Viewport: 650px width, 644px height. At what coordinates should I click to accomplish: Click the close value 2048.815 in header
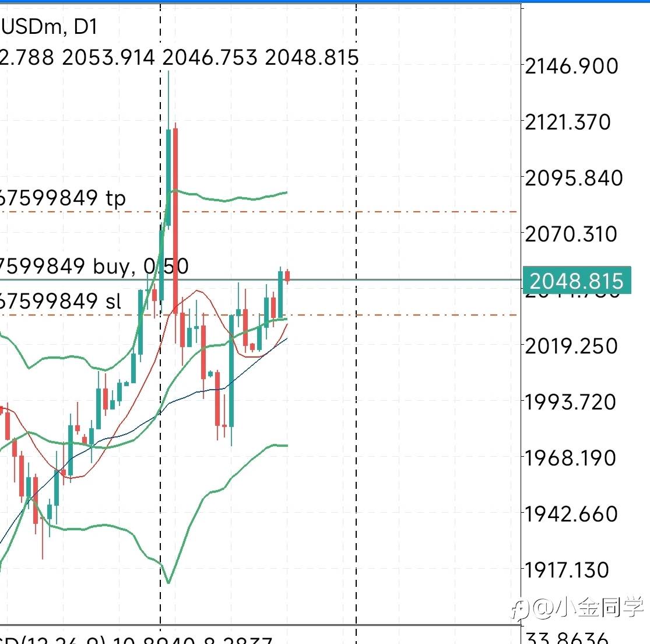(312, 57)
